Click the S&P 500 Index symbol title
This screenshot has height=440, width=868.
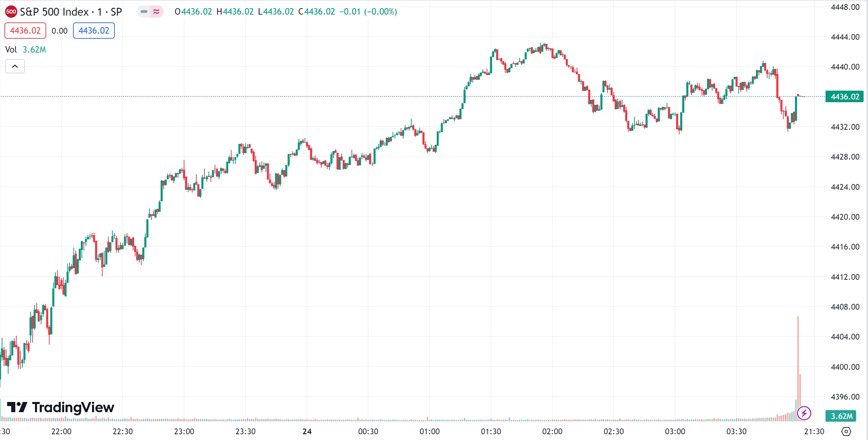tap(71, 12)
